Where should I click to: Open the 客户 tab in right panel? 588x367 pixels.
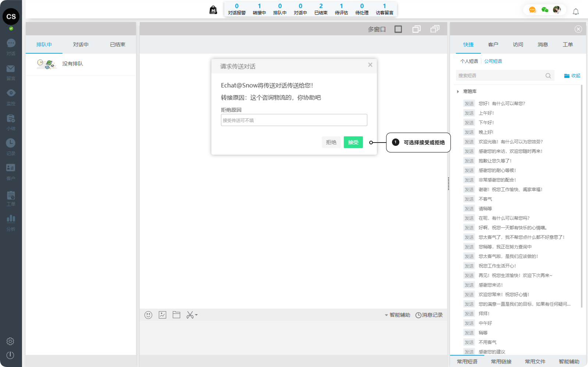click(493, 44)
